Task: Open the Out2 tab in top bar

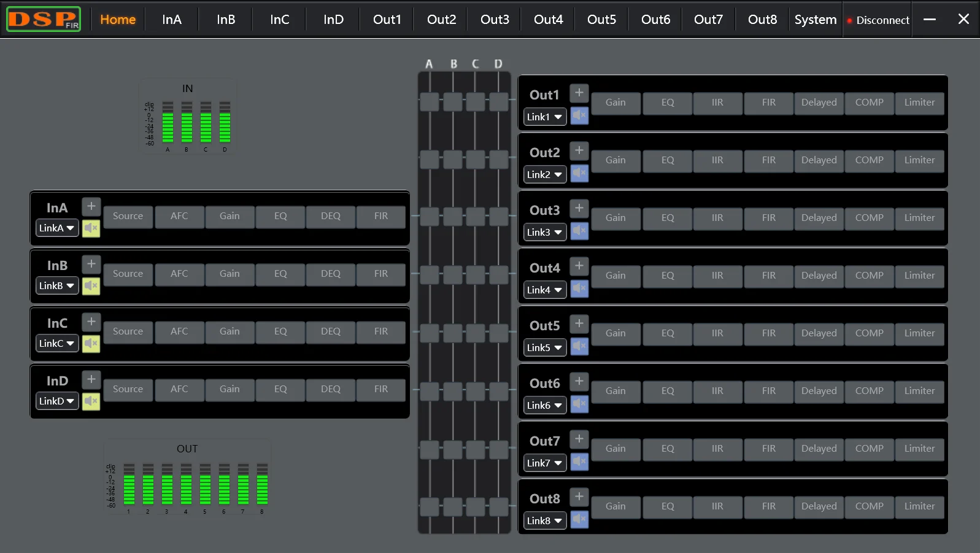Action: 441,20
